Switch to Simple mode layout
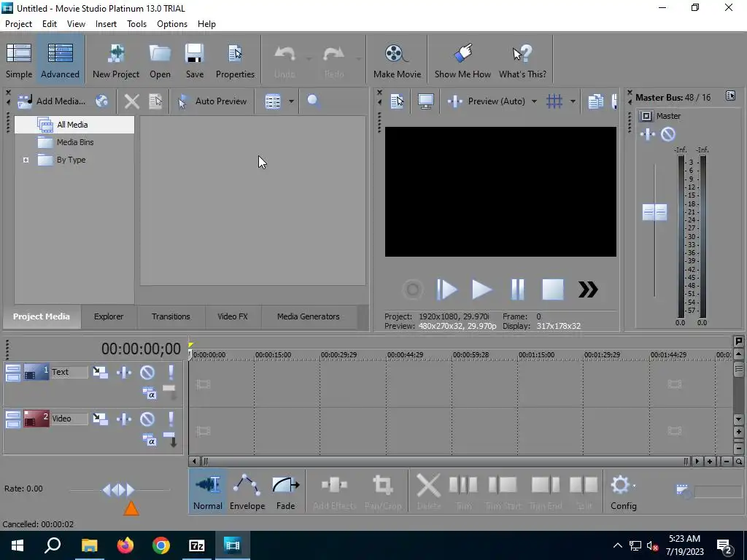 coord(18,61)
